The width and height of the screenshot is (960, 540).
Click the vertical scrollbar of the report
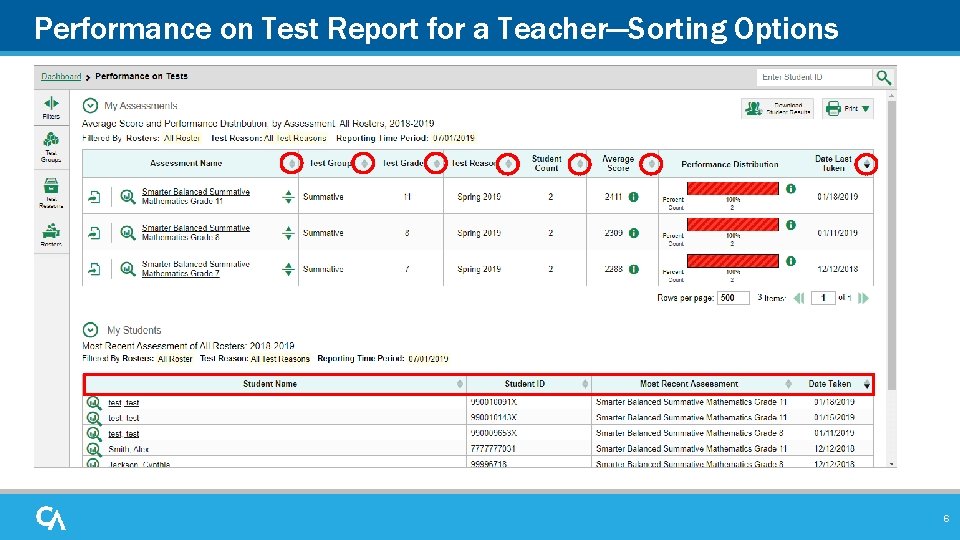(x=891, y=245)
